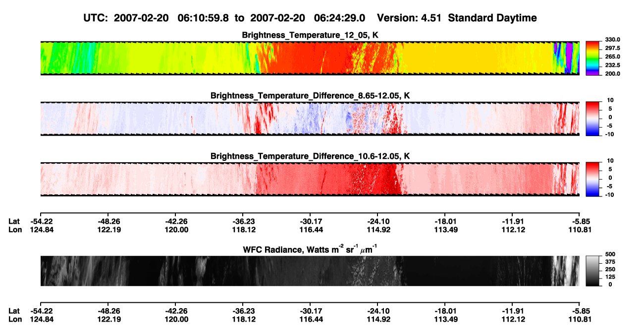This screenshot has width=644, height=330.
Task: Click the 'UTC:' label in the title
Action: point(97,18)
